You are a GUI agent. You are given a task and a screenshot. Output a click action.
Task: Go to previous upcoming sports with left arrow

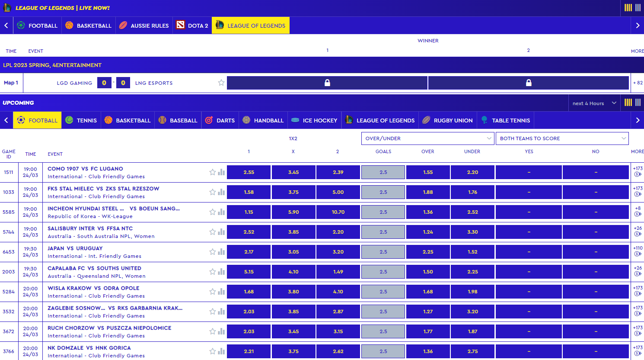coord(6,120)
